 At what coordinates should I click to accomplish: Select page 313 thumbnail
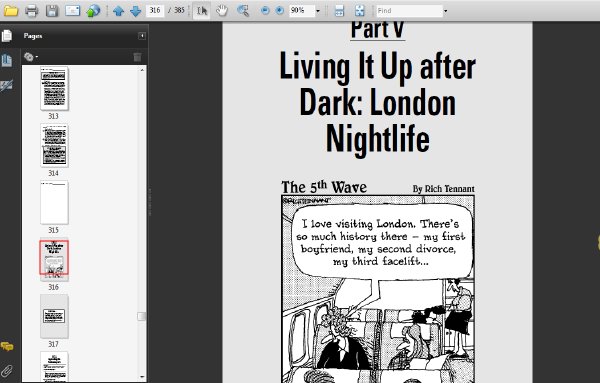(x=54, y=88)
